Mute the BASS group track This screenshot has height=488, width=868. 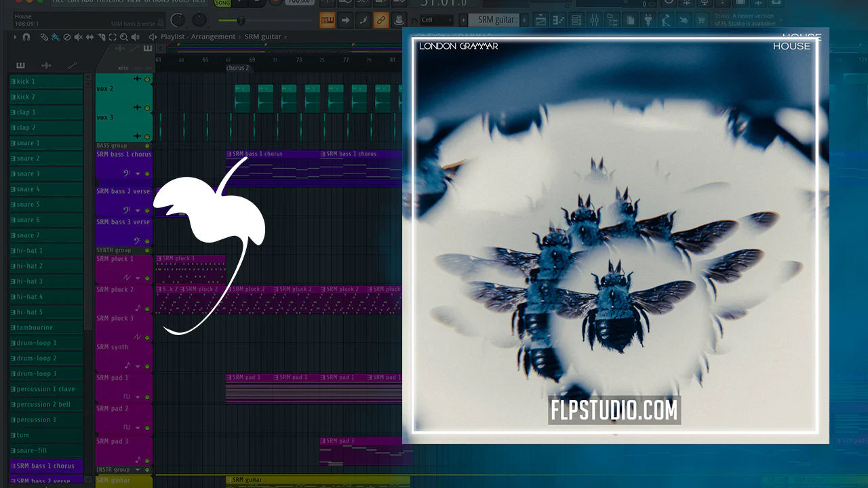147,146
